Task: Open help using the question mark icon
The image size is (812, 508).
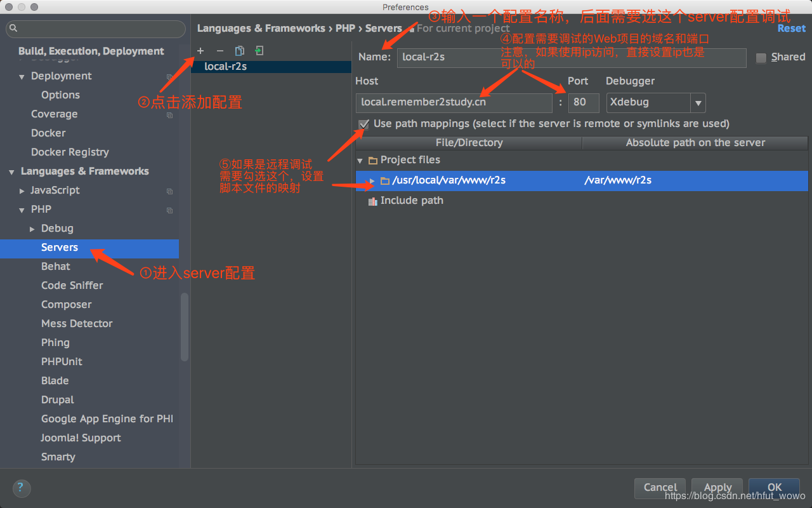Action: click(x=21, y=488)
